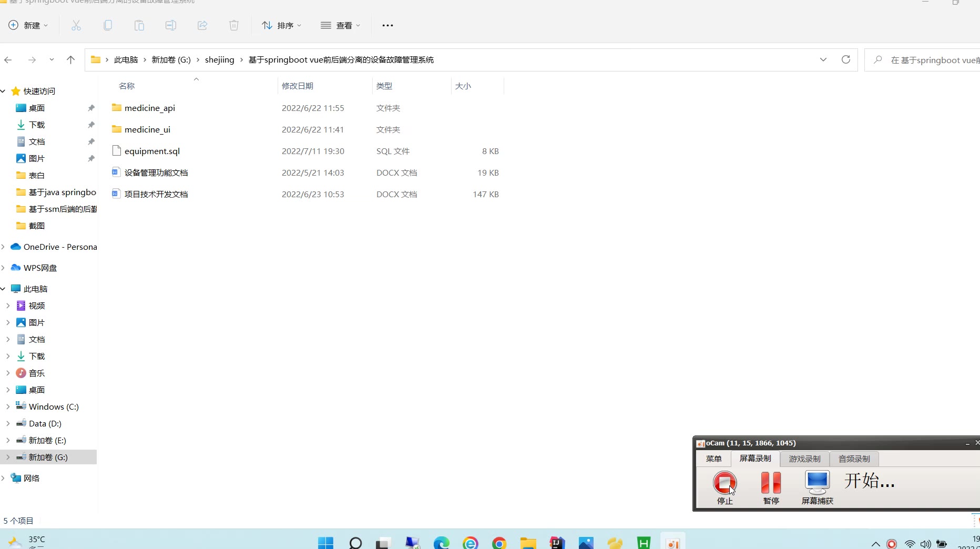
Task: Go forward with the right arrow
Action: pyautogui.click(x=32, y=60)
